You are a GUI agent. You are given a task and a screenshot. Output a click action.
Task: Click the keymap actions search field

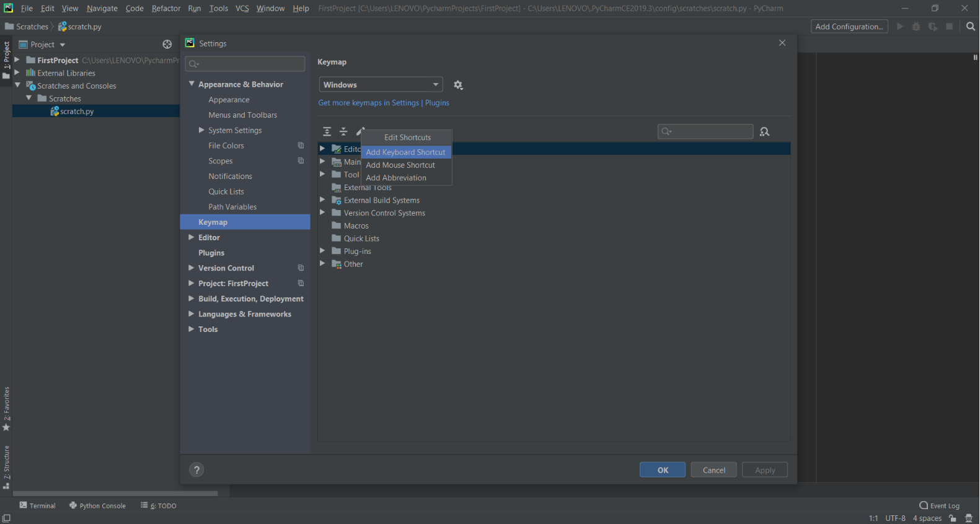pyautogui.click(x=705, y=131)
